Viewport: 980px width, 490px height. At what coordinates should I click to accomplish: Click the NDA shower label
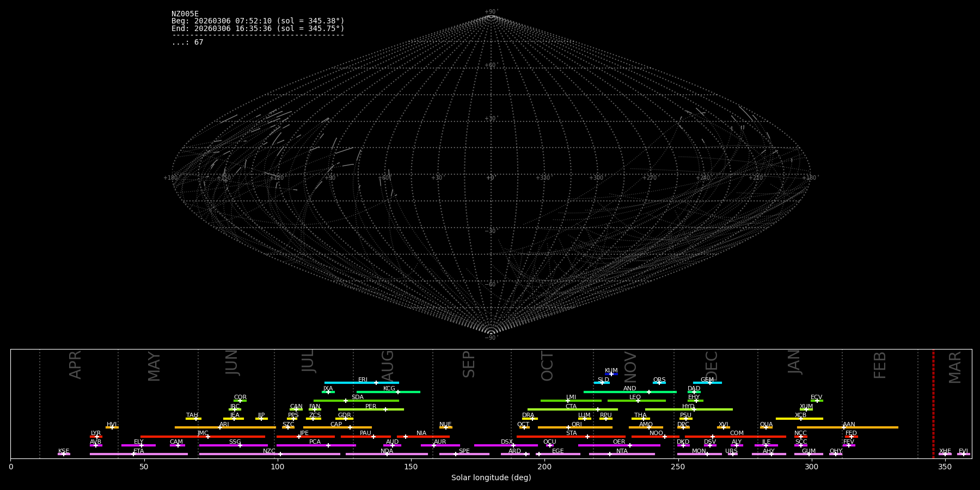pos(387,451)
